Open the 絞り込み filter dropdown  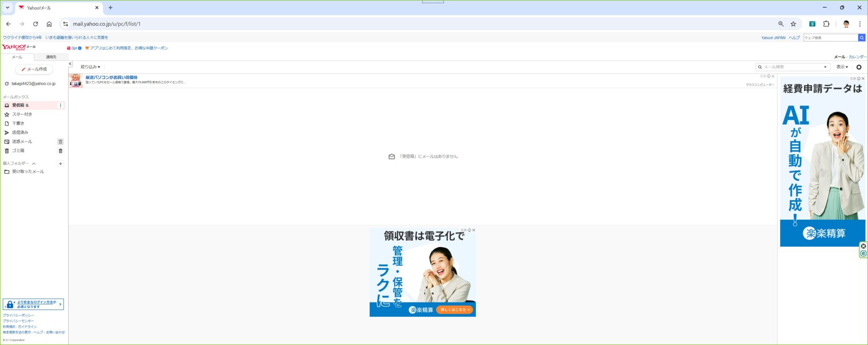coord(90,67)
